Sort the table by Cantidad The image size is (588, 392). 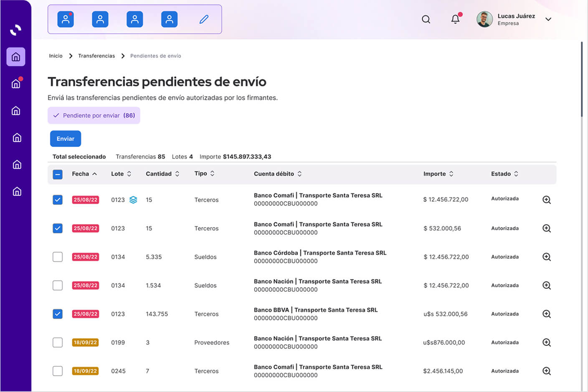tap(162, 174)
